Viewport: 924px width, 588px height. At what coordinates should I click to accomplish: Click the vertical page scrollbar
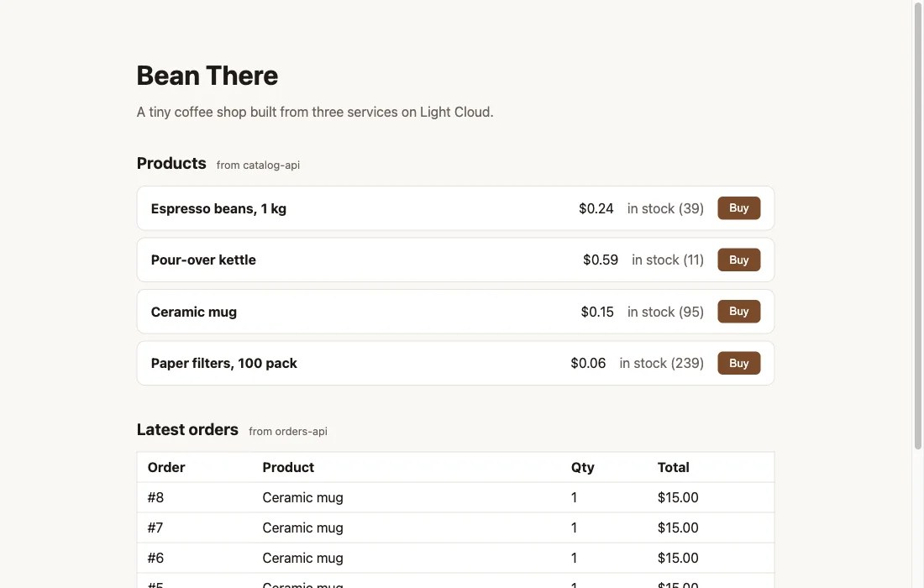point(917,227)
